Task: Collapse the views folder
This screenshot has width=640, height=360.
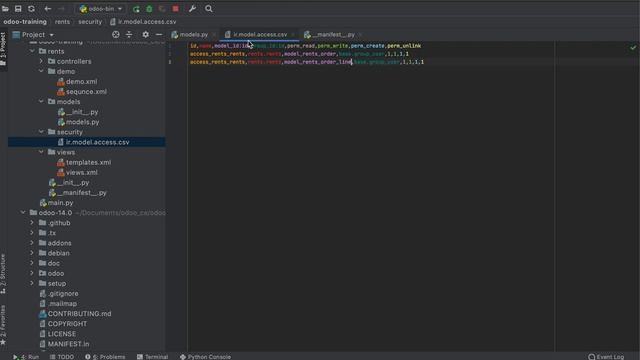Action: 41,152
